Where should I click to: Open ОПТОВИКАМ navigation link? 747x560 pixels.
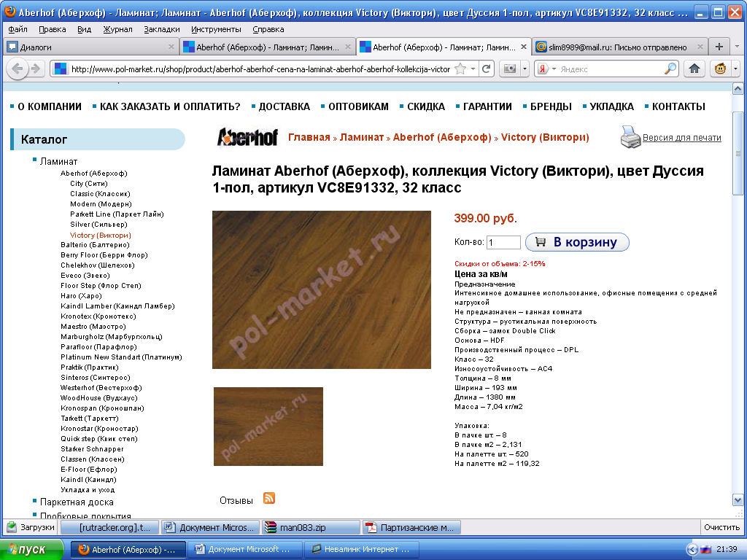[358, 106]
